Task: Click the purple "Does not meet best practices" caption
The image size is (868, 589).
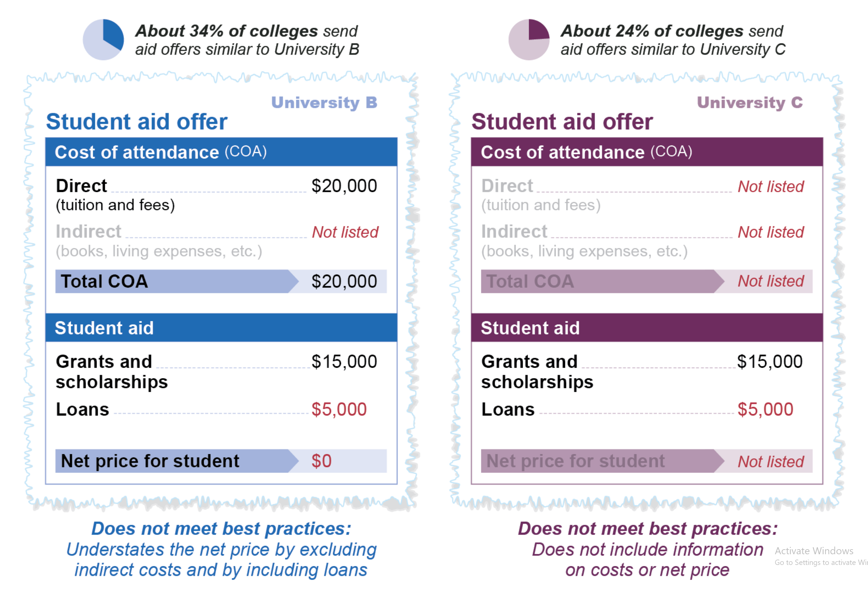Action: 648,529
